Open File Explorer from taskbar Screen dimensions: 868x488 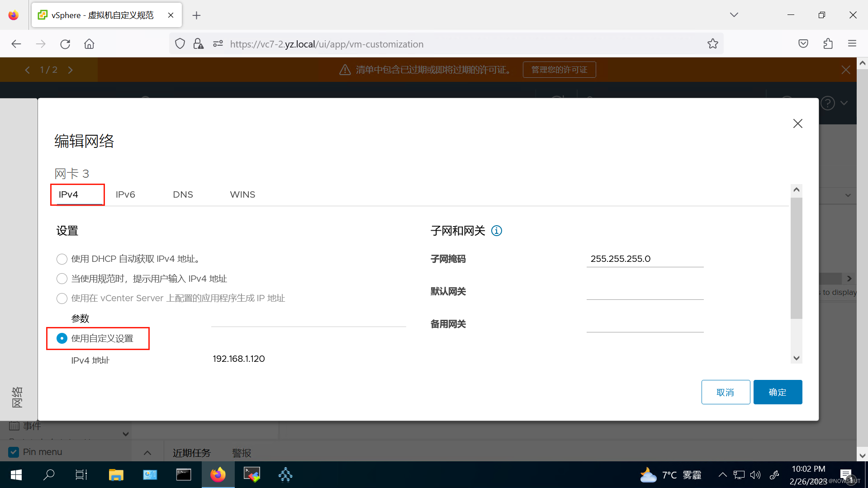pyautogui.click(x=116, y=475)
